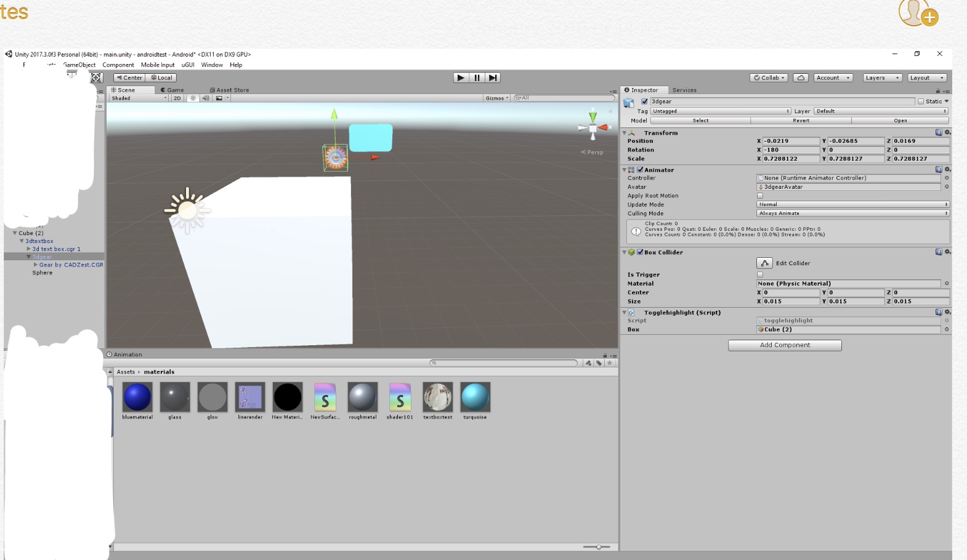Click the Edit Collider icon button
The height and width of the screenshot is (560, 967).
coord(764,263)
